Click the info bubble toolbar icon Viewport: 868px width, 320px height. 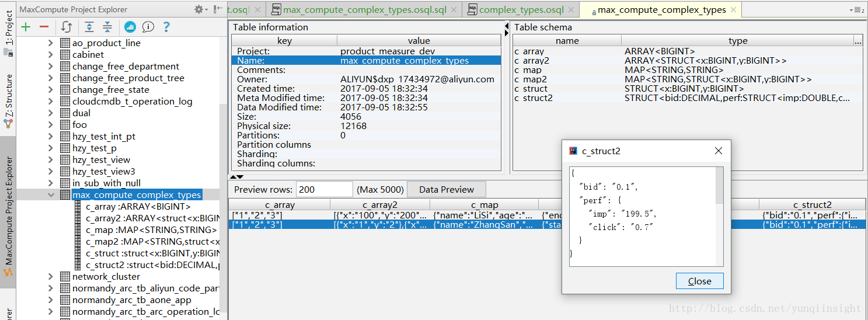(x=148, y=27)
